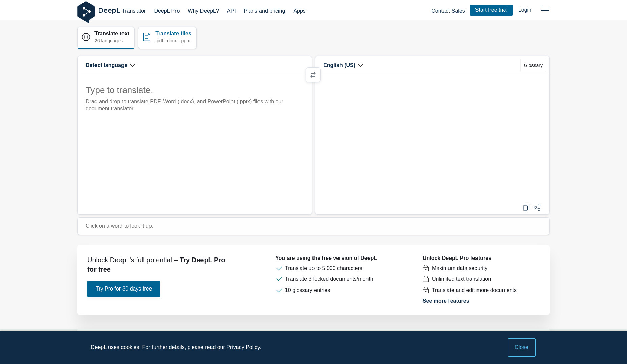Click the 'Click on a word to look it up' bar

point(313,226)
